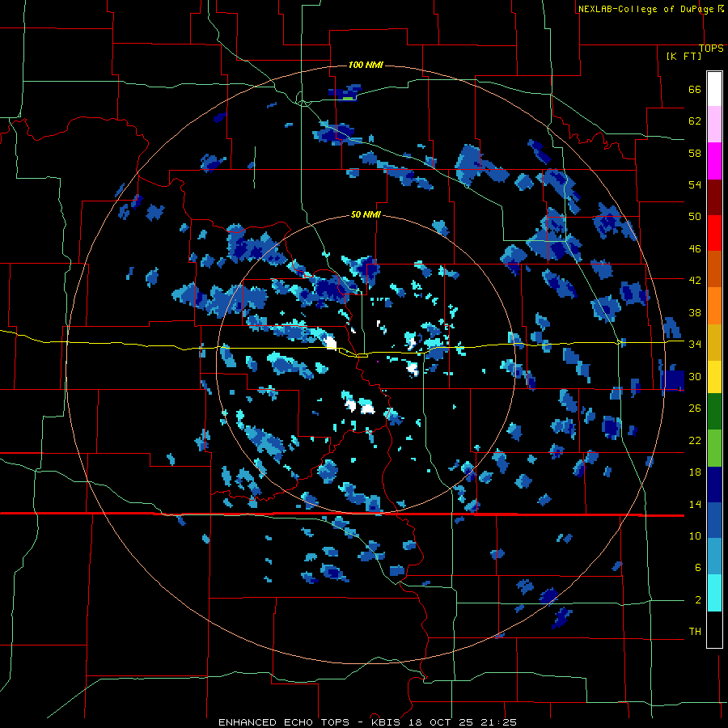
Task: Select the light green 22 kft legend swatch
Action: pyautogui.click(x=714, y=448)
